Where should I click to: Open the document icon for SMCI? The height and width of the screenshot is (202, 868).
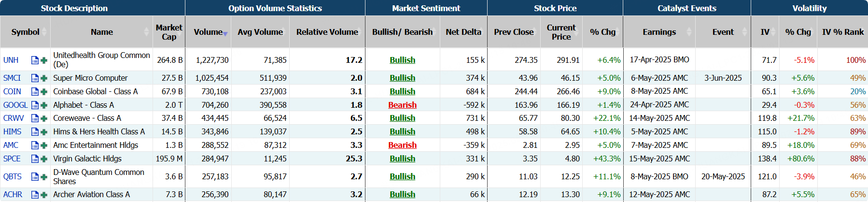point(35,78)
